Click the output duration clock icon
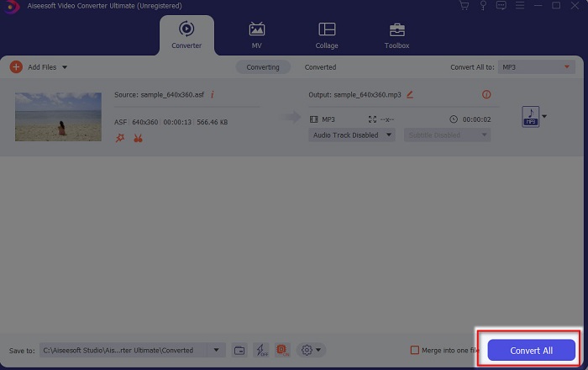Screen dimensions: 588x370 point(454,119)
